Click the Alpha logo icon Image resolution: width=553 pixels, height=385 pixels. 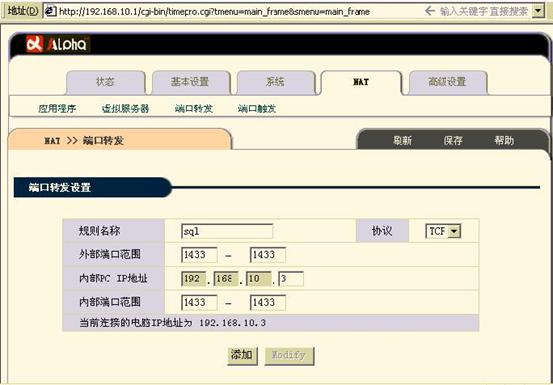click(x=35, y=44)
